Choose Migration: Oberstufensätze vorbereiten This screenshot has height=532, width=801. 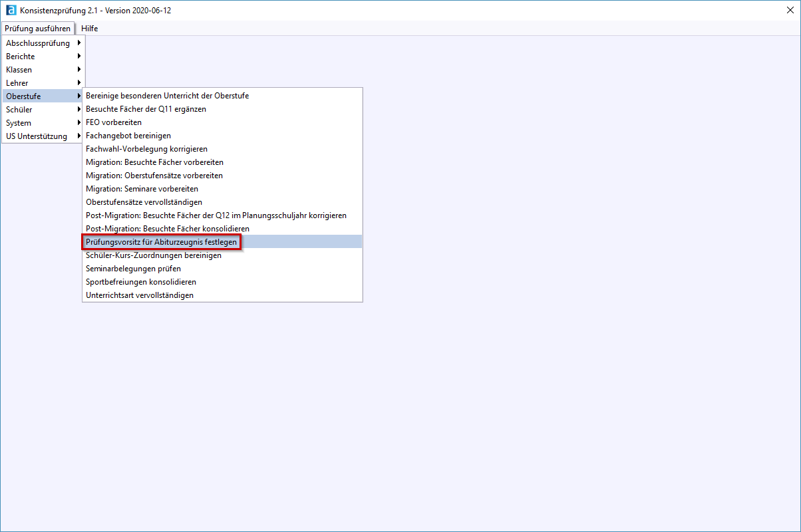(222, 176)
